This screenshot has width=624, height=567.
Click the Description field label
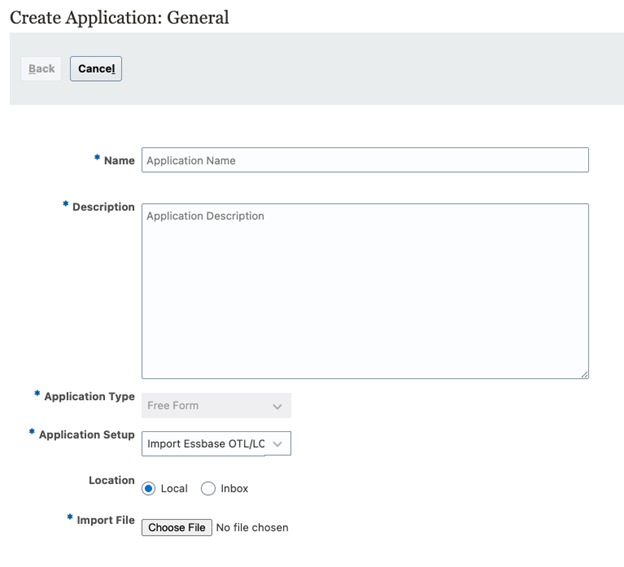point(103,207)
